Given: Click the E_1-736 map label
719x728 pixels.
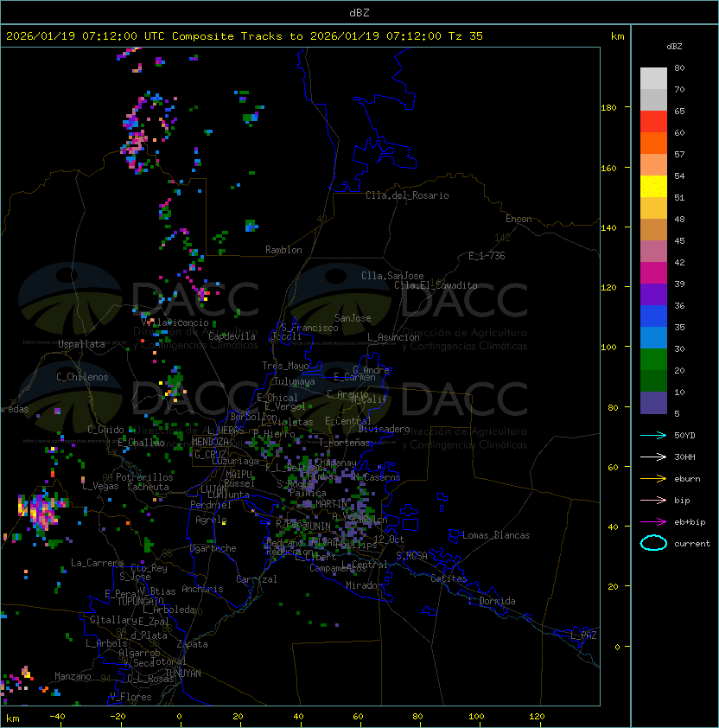Looking at the screenshot, I should pyautogui.click(x=487, y=256).
